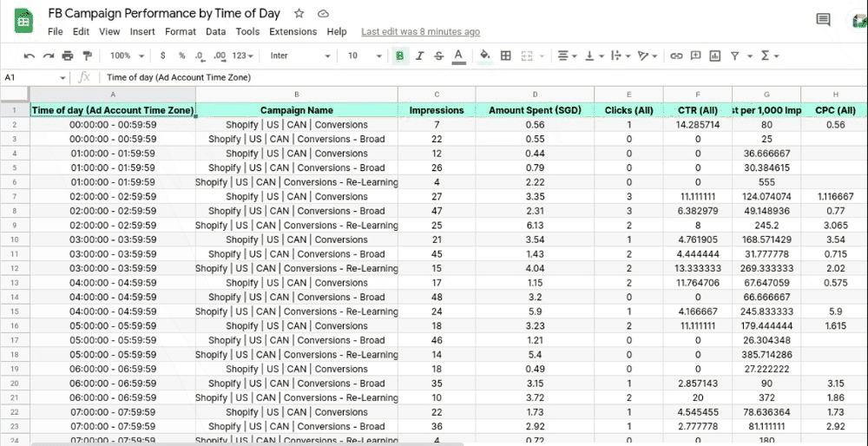Insert a chart
The height and width of the screenshot is (446, 868).
714,56
